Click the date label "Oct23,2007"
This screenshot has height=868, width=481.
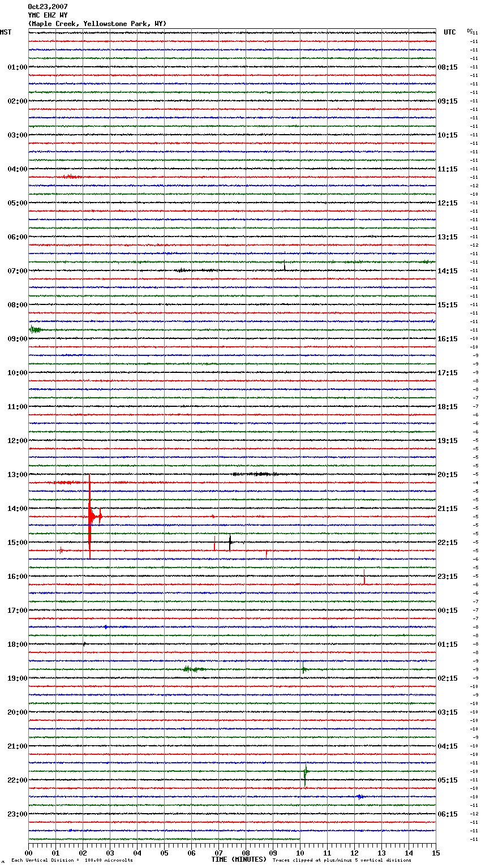click(48, 7)
